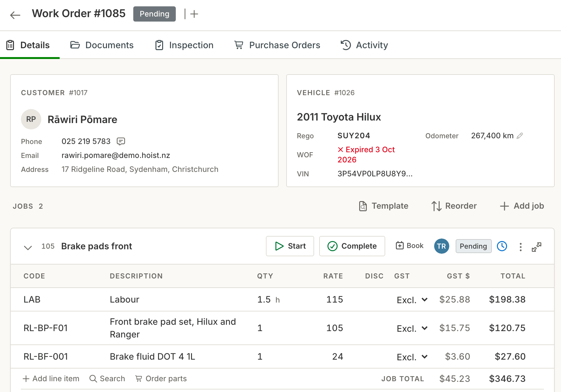
Task: Click the email rawiri.pomare@demo.hoist.nz
Action: click(116, 155)
